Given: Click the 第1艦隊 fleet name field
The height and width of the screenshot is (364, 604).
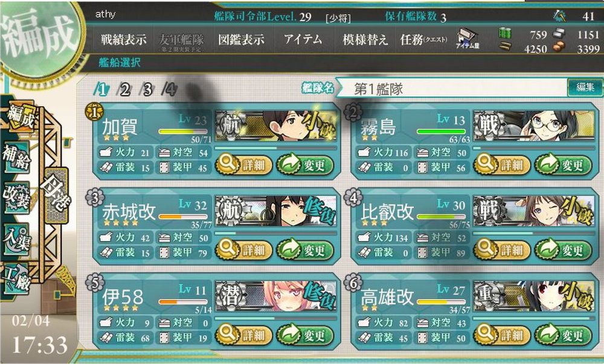Looking at the screenshot, I should pyautogui.click(x=451, y=89).
